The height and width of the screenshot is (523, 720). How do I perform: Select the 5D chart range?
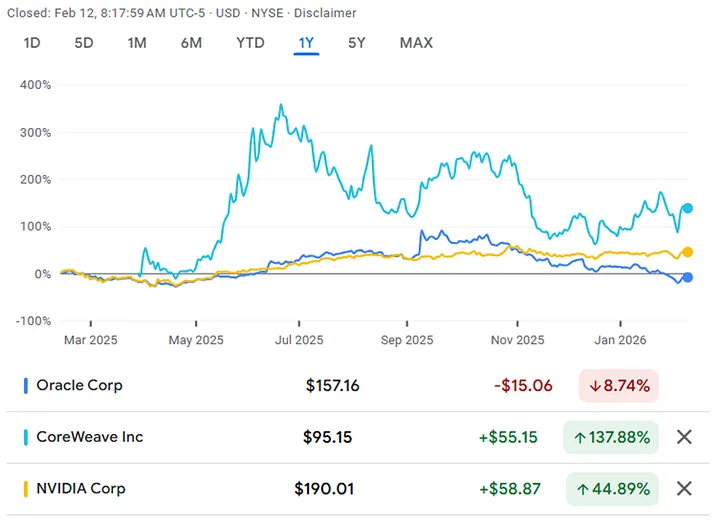point(84,43)
